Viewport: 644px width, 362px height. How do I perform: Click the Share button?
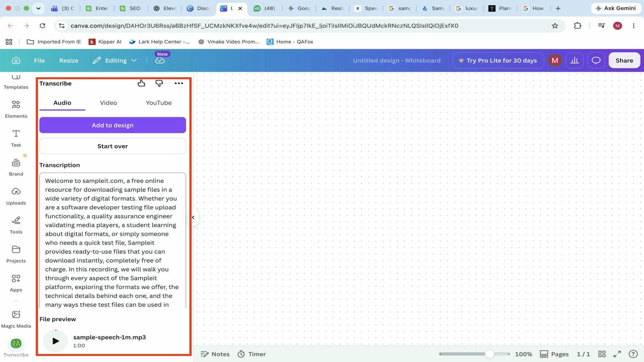pyautogui.click(x=624, y=60)
